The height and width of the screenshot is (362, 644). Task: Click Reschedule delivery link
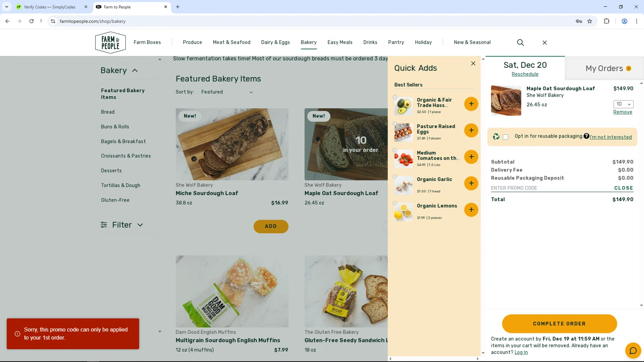(x=525, y=74)
